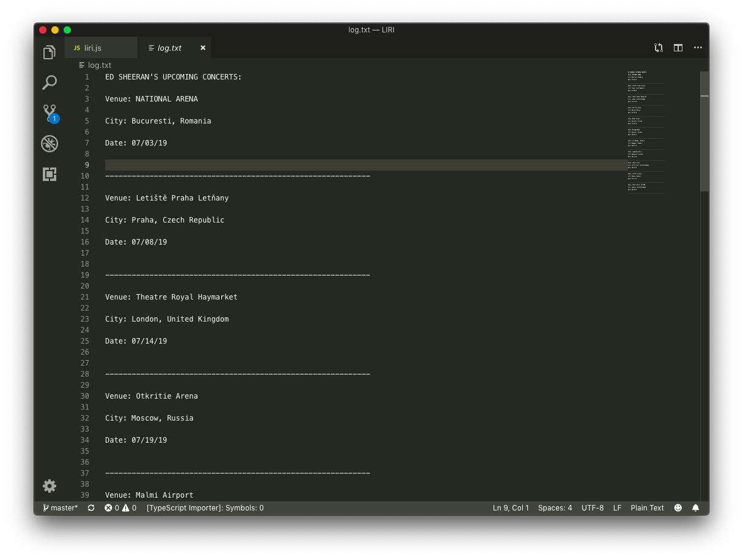Click text "Venue: Letiště Praha Letňany"
Screen dimensions: 743x560
pos(167,198)
